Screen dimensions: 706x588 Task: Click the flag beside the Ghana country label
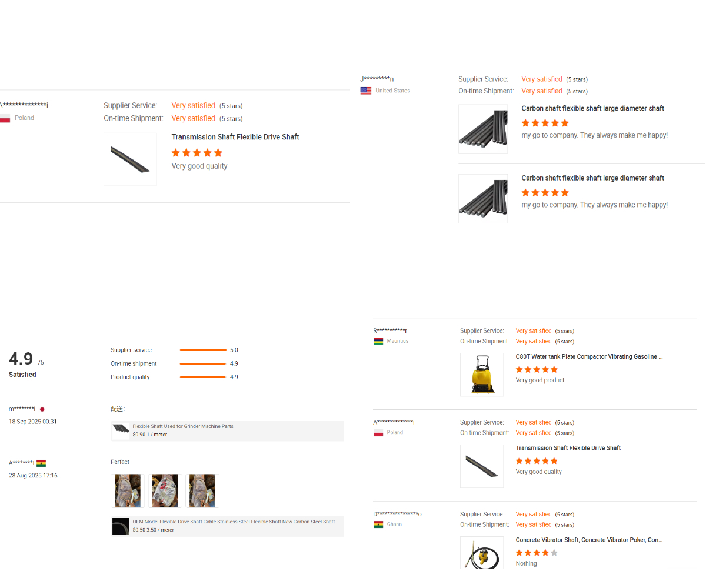[x=378, y=524]
